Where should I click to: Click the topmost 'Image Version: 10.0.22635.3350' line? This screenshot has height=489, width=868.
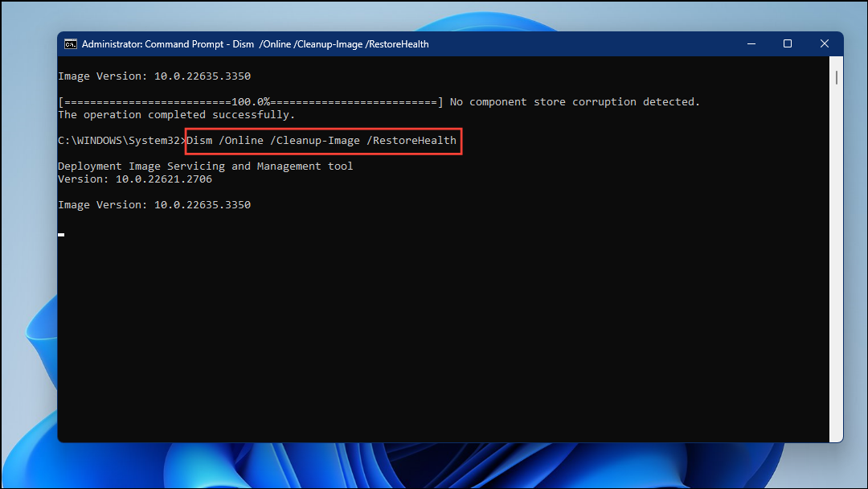154,75
